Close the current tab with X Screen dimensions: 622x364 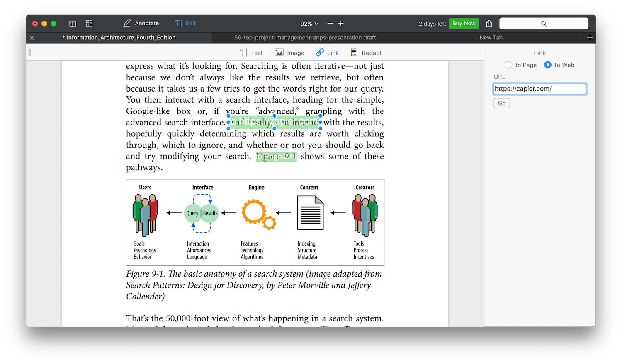tap(32, 38)
